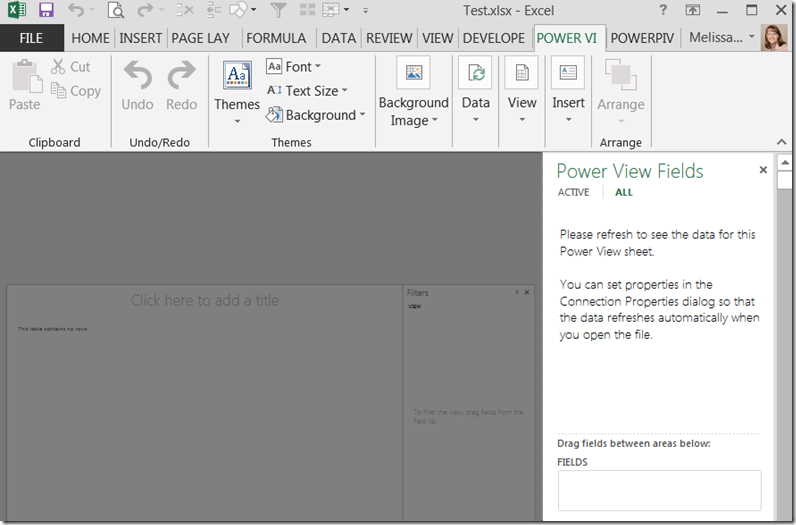Click the Copy button in Clipboard group
Viewport: 796px width, 525px height.
(76, 91)
